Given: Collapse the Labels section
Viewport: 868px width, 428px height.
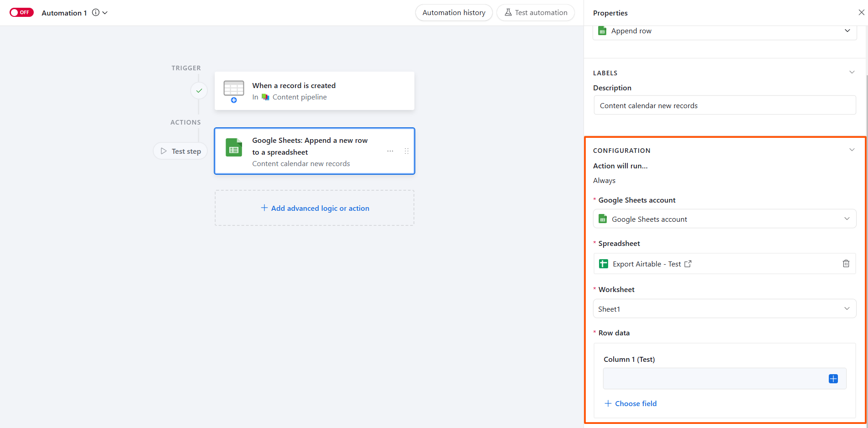Looking at the screenshot, I should click(852, 72).
